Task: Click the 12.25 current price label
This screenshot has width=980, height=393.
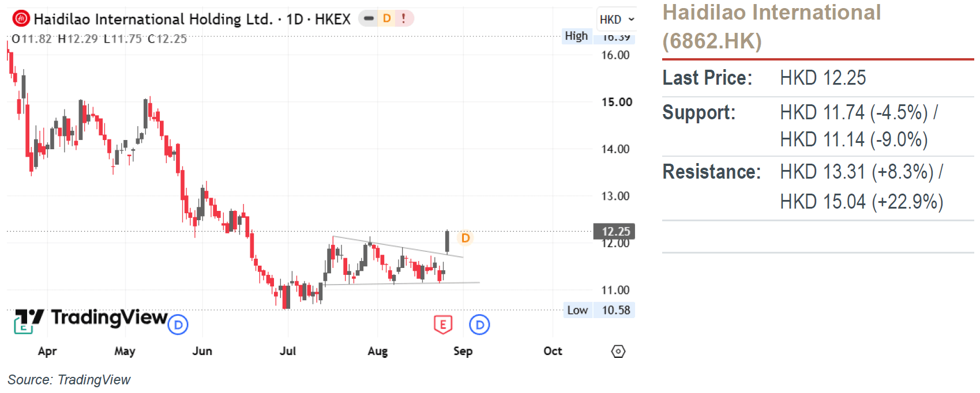Action: pyautogui.click(x=614, y=231)
